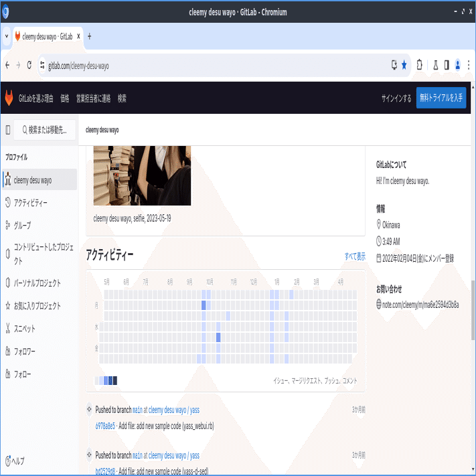The image size is (476, 476).
Task: Open 価格 header link
Action: [65, 98]
